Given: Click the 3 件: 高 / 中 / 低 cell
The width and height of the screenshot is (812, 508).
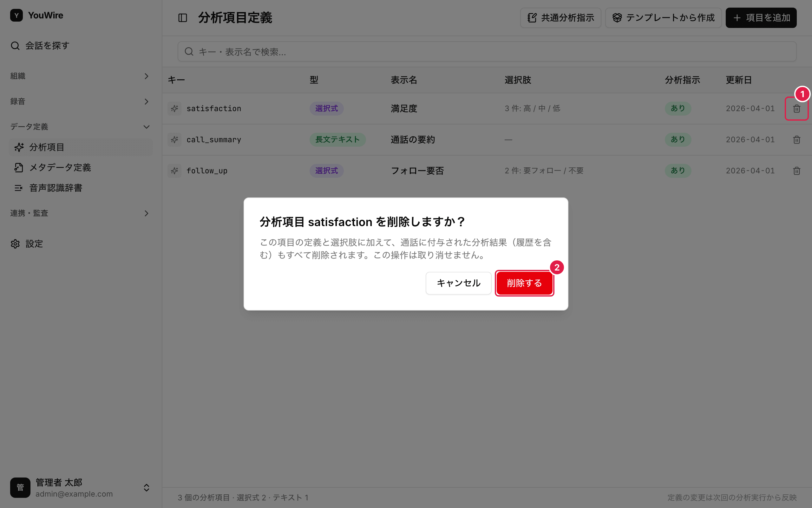Looking at the screenshot, I should pos(533,109).
